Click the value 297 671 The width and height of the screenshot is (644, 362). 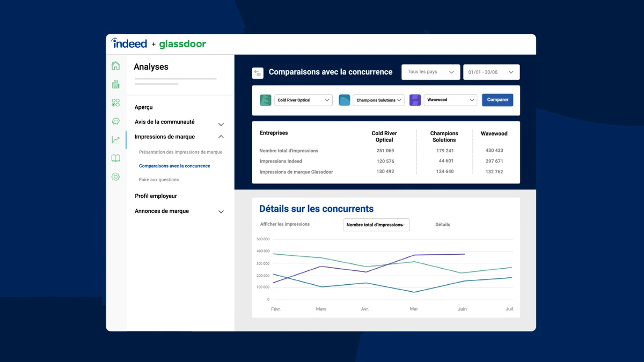[x=494, y=161]
